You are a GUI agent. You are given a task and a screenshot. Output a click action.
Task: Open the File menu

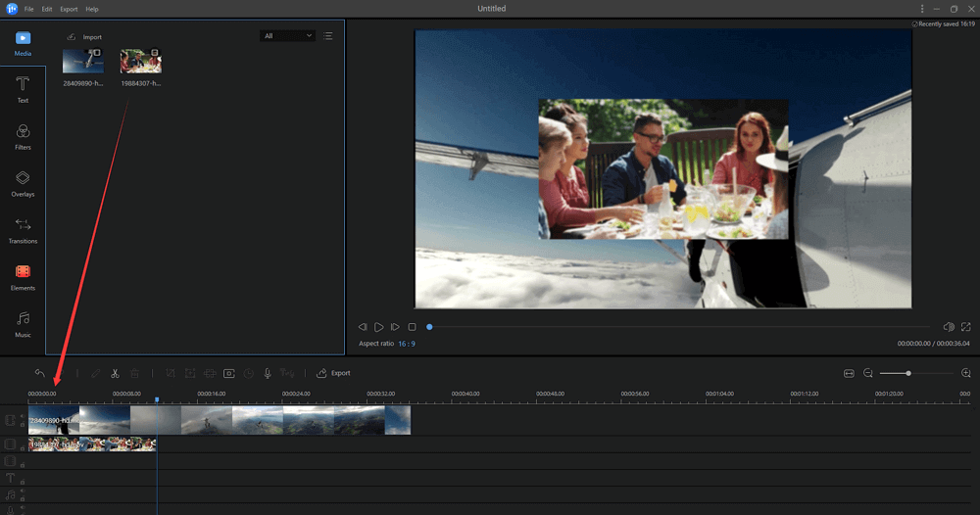pyautogui.click(x=28, y=9)
